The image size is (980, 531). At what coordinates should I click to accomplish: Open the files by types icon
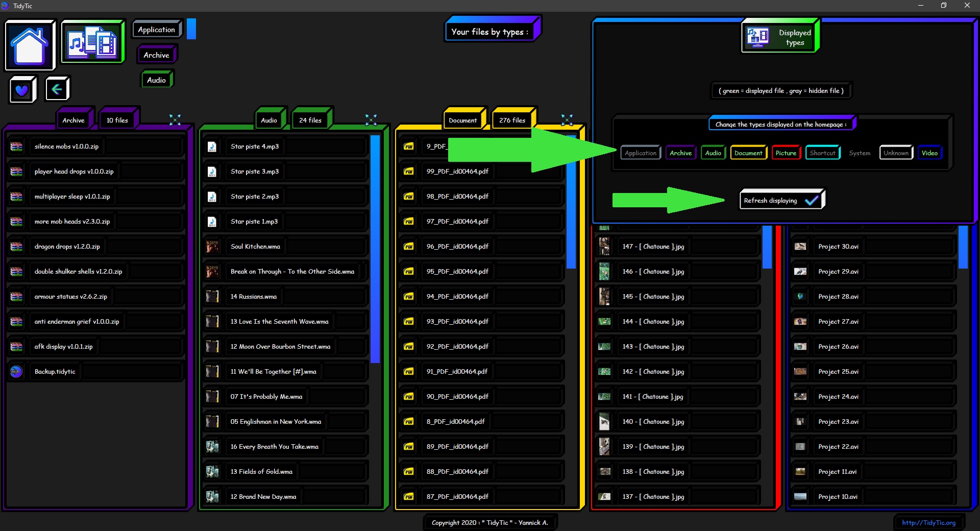[92, 42]
